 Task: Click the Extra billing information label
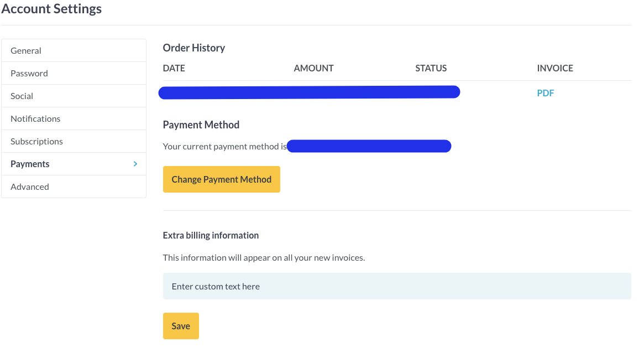tap(211, 235)
